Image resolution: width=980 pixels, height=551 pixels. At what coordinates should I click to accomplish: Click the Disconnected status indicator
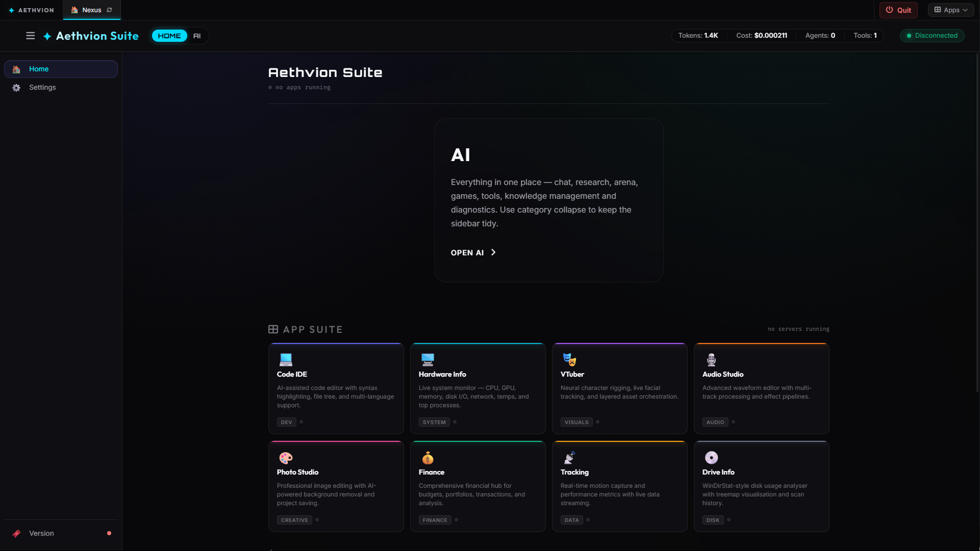[x=932, y=36]
